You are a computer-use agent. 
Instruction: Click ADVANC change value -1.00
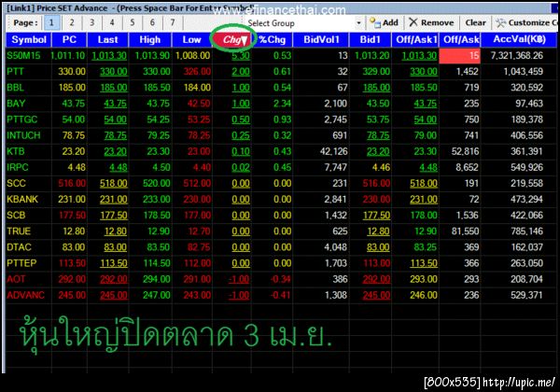[239, 295]
